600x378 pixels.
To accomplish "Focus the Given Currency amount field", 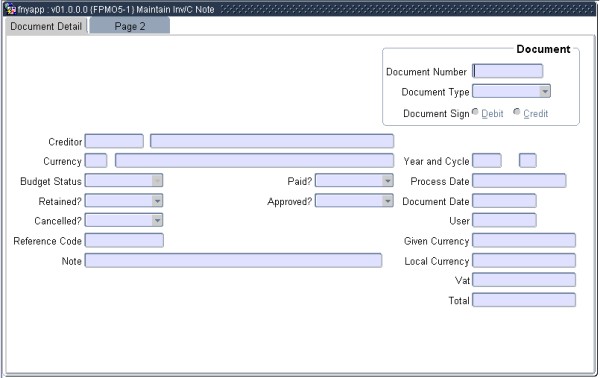I will point(524,240).
